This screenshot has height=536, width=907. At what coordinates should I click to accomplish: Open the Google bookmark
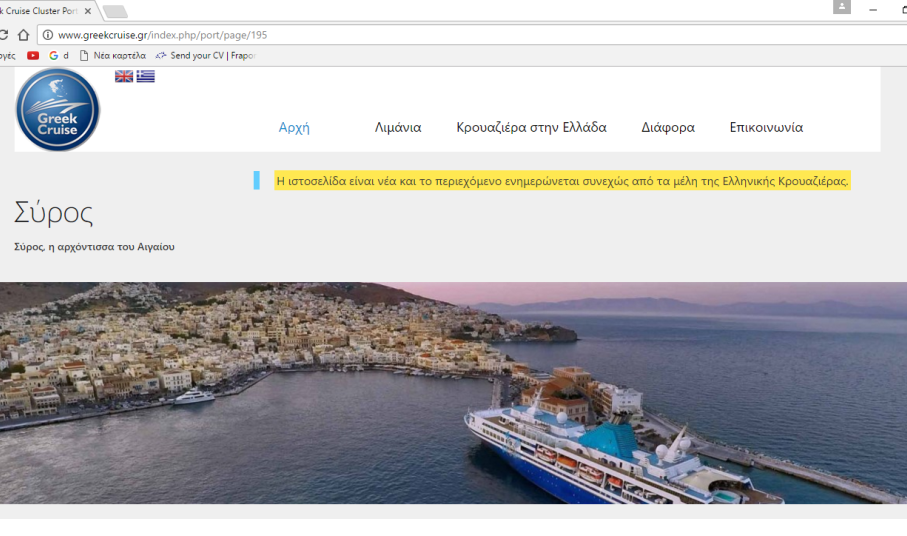58,56
